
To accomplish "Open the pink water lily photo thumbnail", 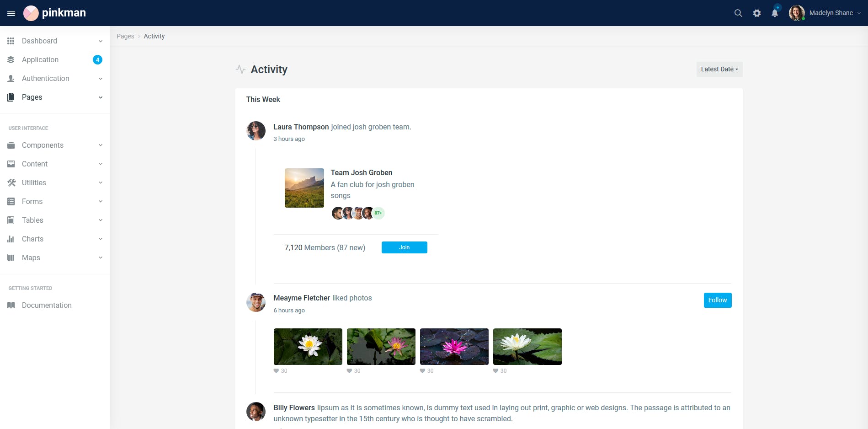I will pos(454,346).
